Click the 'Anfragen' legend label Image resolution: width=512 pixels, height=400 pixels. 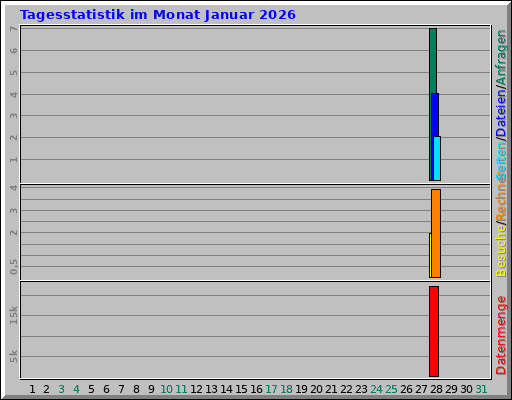[501, 57]
